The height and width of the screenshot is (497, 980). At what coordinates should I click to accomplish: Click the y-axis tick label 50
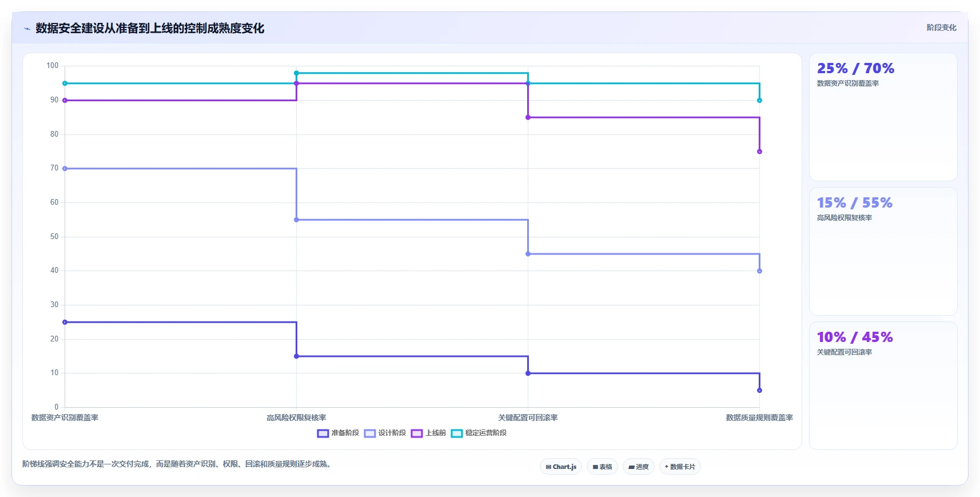click(x=54, y=236)
